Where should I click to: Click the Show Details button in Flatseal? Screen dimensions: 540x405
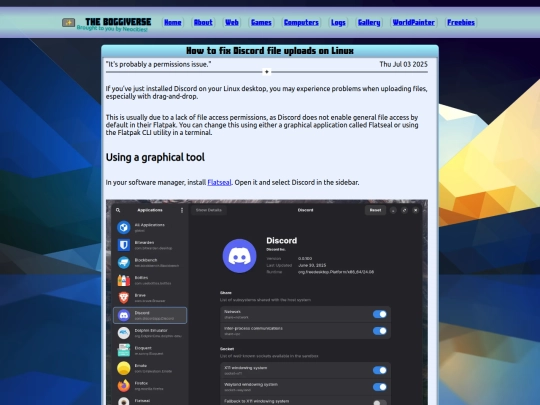[209, 210]
